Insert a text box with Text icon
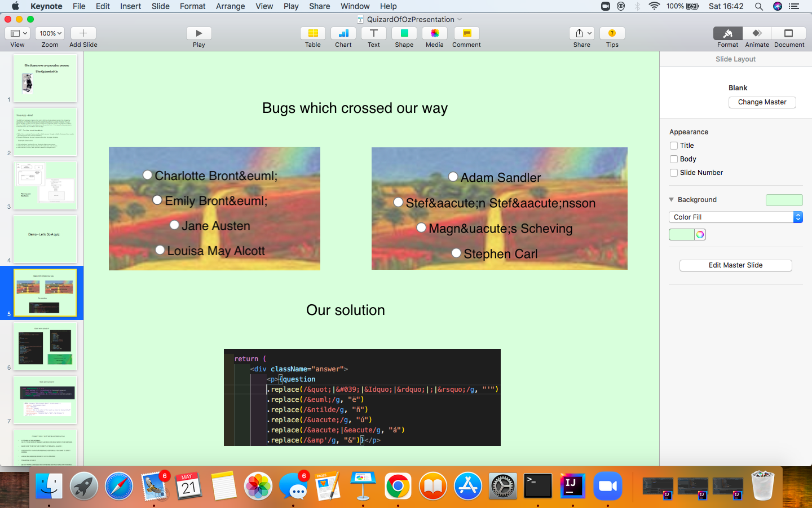Screen dimensions: 812x508 (374, 33)
